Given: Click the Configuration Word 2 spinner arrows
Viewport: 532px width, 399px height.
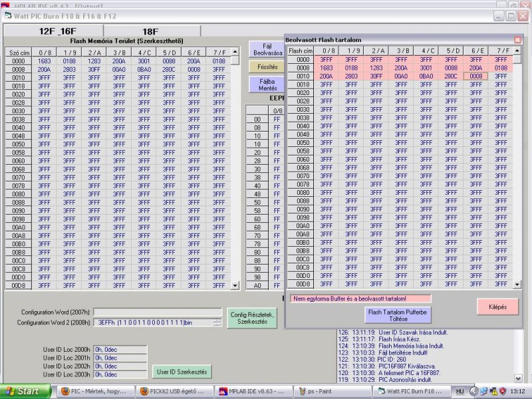Looking at the screenshot, I should click(217, 323).
